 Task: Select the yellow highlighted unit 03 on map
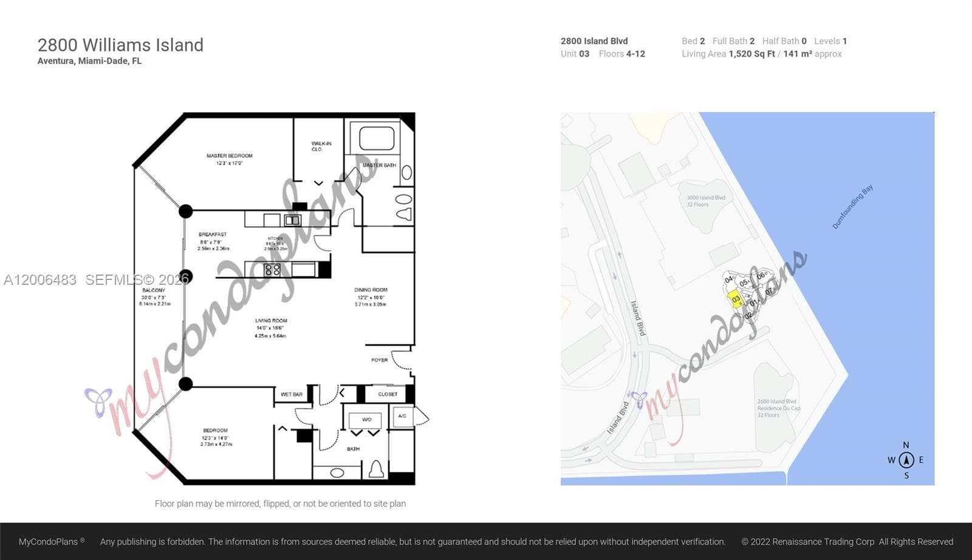736,299
